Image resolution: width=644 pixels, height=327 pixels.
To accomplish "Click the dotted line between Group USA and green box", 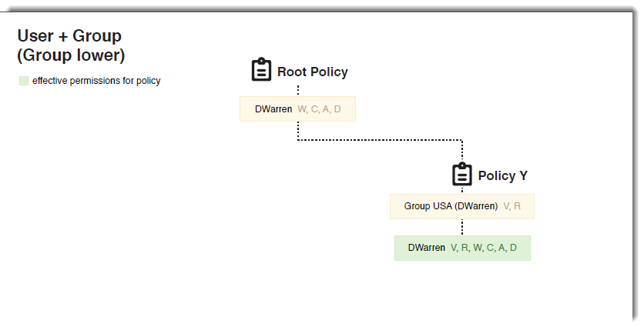I will [x=462, y=227].
